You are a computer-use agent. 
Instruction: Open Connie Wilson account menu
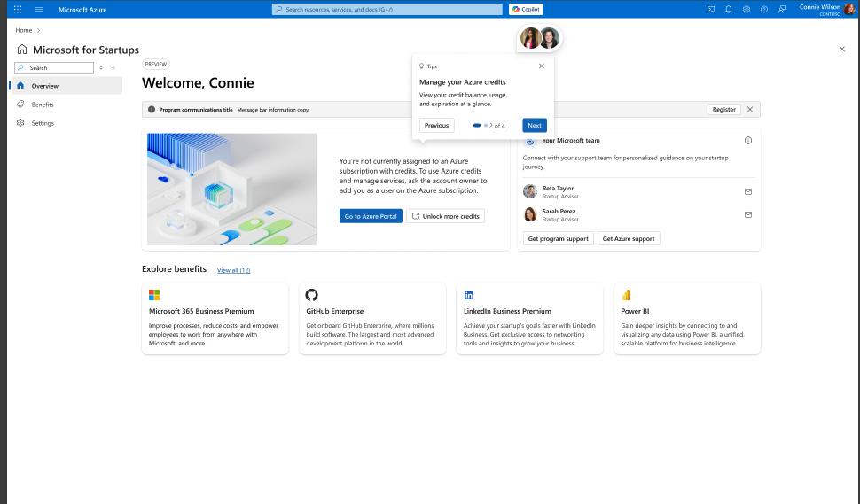(x=826, y=10)
